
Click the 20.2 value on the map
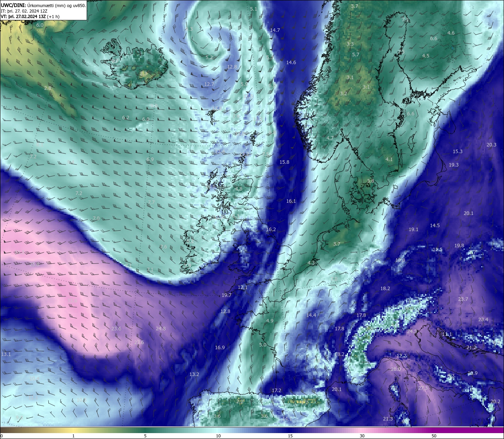[x=495, y=402]
